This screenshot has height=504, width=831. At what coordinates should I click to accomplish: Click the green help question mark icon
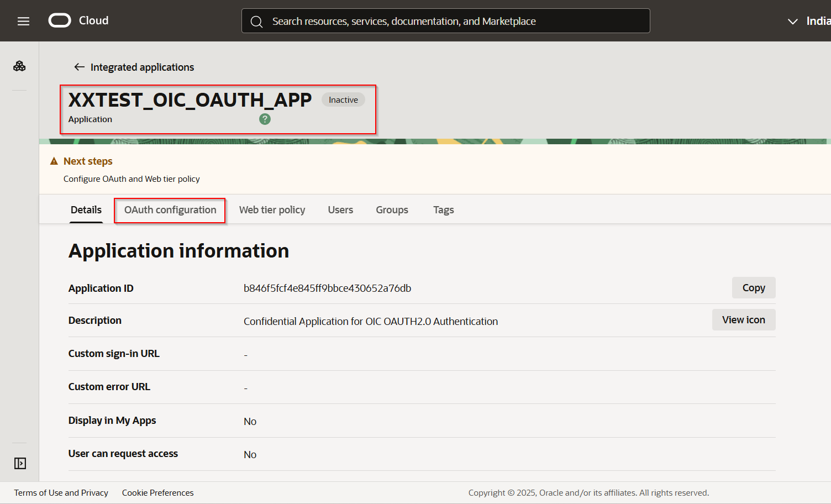[265, 119]
